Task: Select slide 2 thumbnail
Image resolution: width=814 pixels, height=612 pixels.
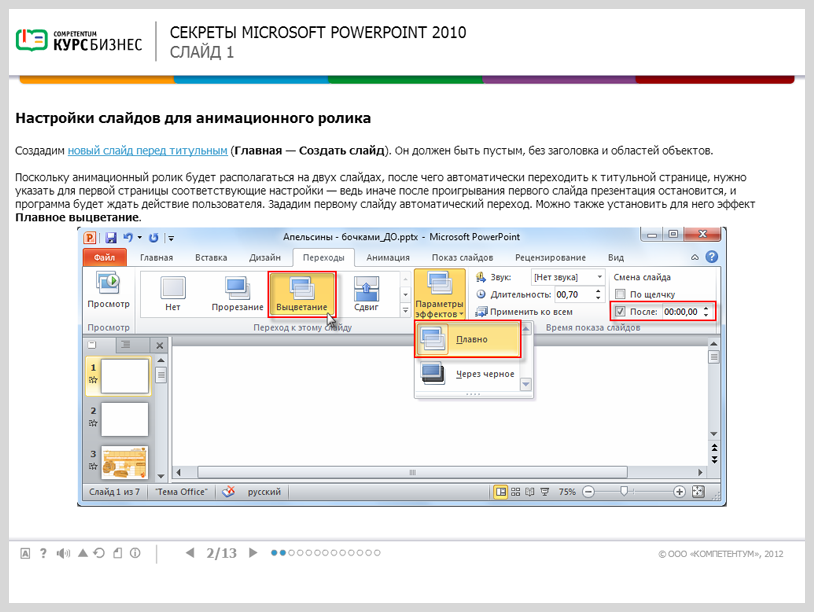Action: 125,419
